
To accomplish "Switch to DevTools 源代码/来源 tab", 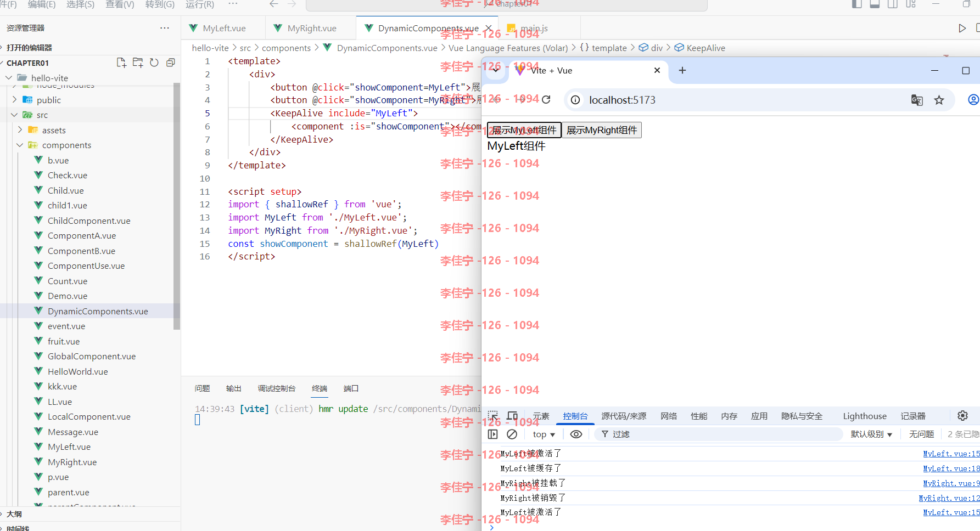I will [624, 416].
